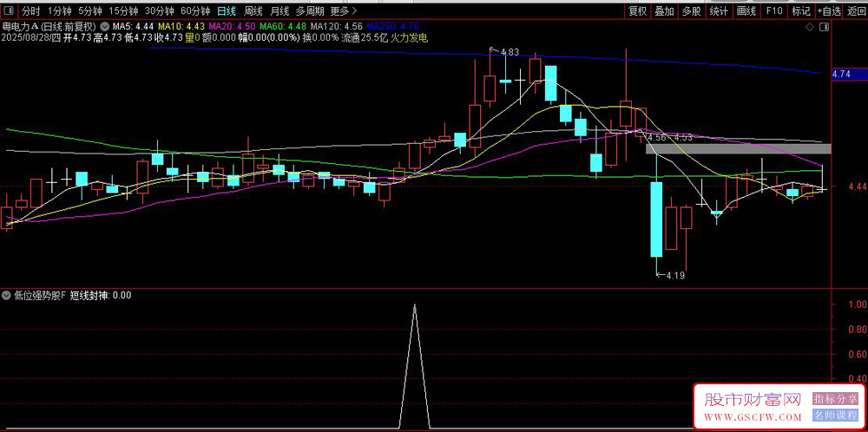Switch to 分时 intraday view
Screen dimensions: 868x432
pyautogui.click(x=31, y=10)
